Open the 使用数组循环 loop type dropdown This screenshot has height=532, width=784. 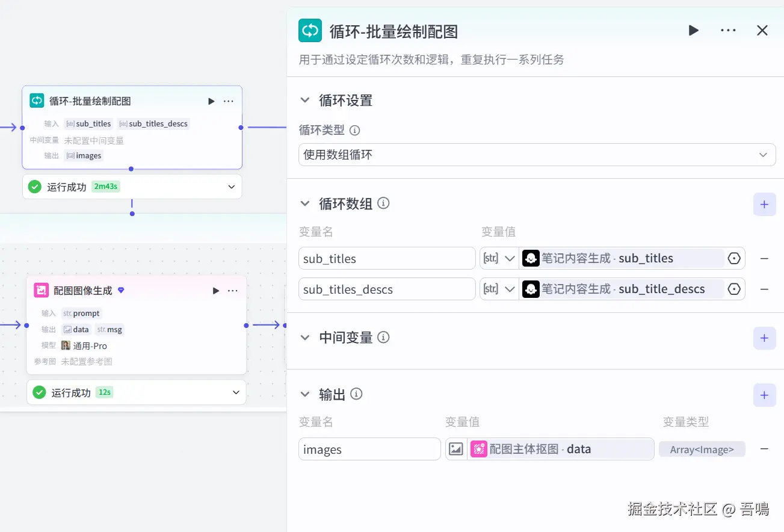[537, 155]
